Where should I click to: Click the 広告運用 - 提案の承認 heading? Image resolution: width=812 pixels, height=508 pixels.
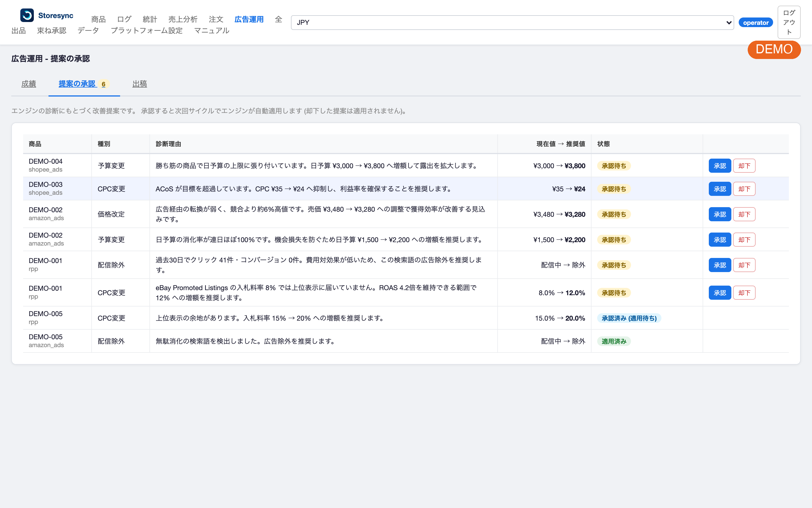tap(51, 58)
